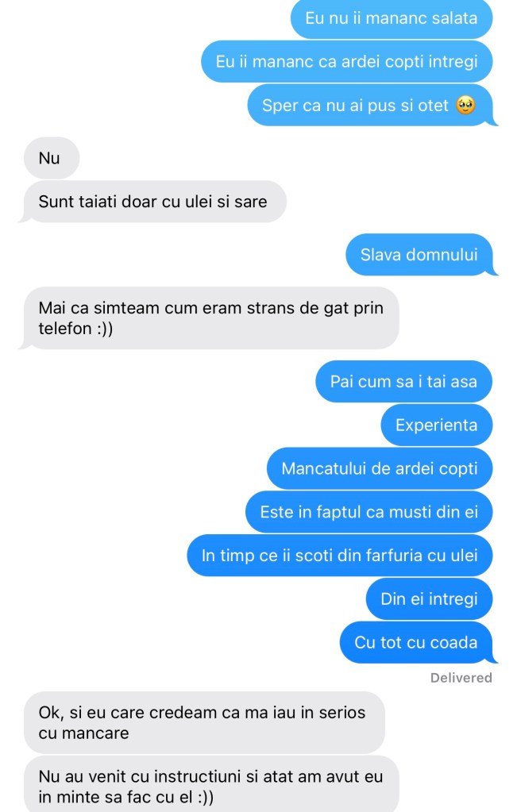Image resolution: width=517 pixels, height=812 pixels.
Task: Select the 'Experienta' message bubble
Action: [x=436, y=425]
